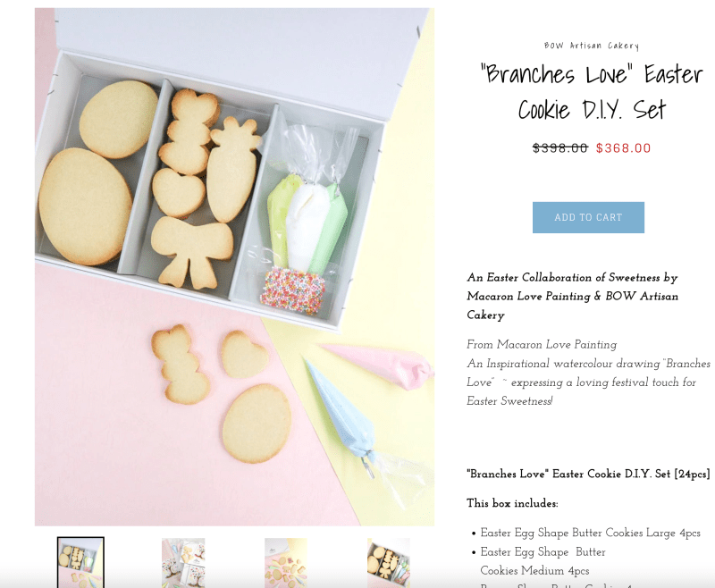This screenshot has width=715, height=588.
Task: Click the loose egg cookie on pink background
Action: [x=257, y=424]
